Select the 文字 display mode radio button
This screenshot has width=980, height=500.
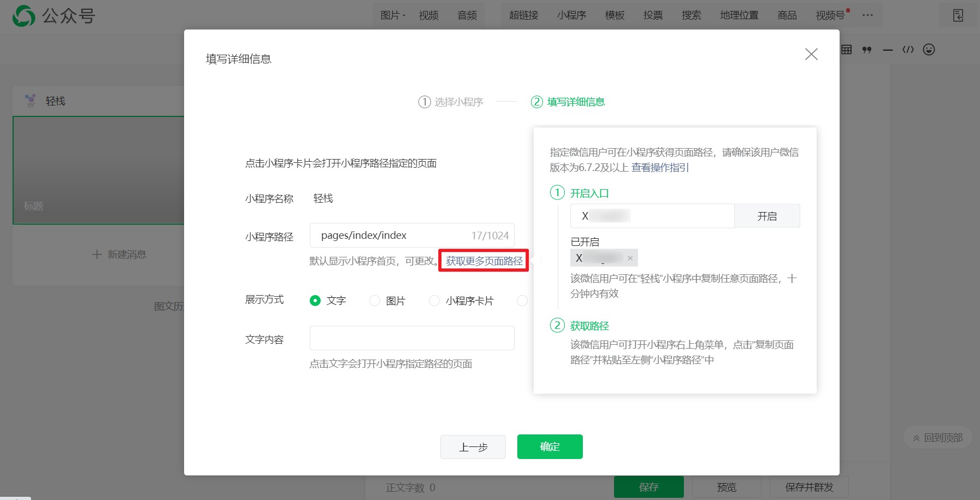[x=315, y=300]
